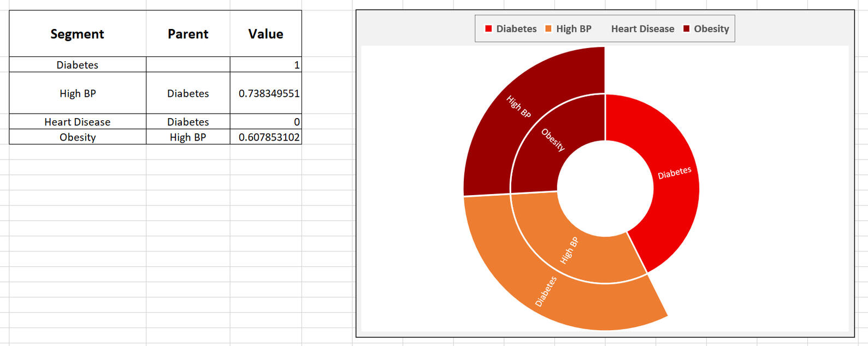The width and height of the screenshot is (868, 346).
Task: Click the High BP cell in Segment column
Action: point(78,93)
